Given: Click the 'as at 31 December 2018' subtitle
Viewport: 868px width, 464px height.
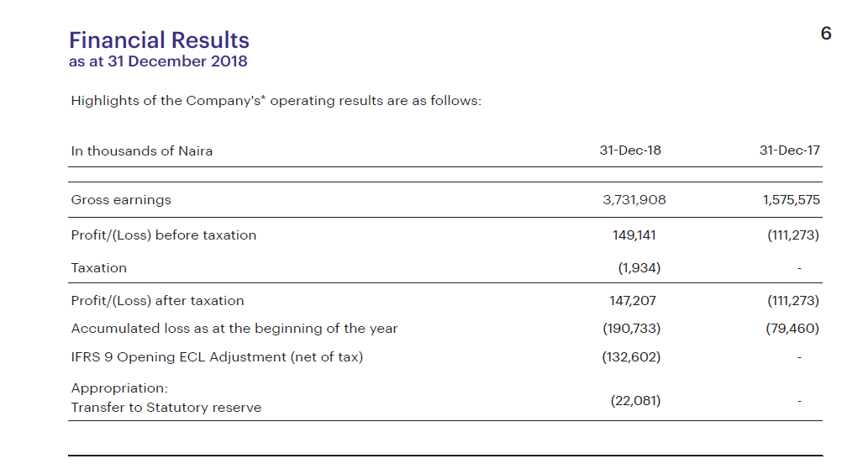Looking at the screenshot, I should tap(158, 61).
